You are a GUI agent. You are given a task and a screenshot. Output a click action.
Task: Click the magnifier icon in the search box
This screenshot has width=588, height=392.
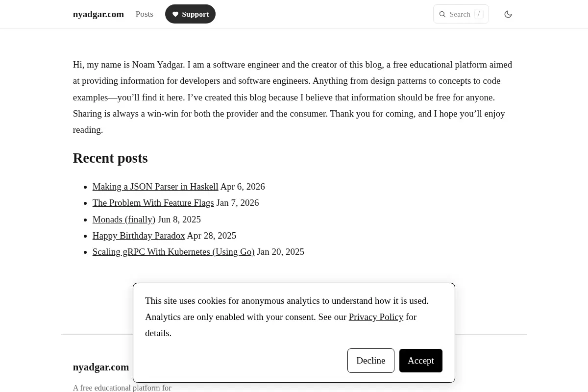click(442, 14)
